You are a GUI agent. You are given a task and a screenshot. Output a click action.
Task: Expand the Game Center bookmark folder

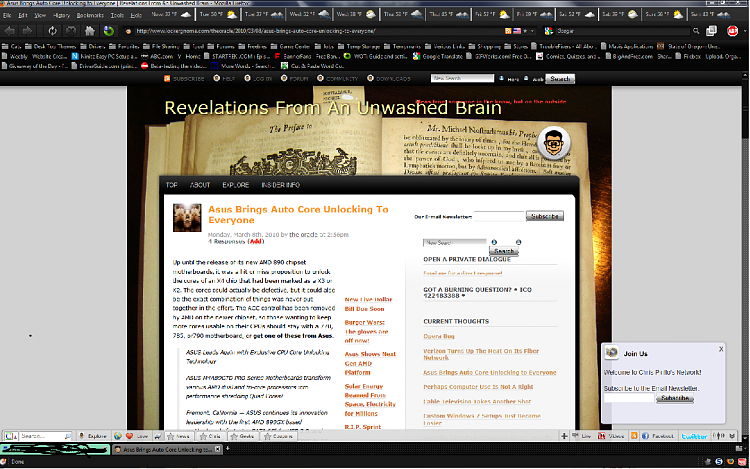point(290,47)
